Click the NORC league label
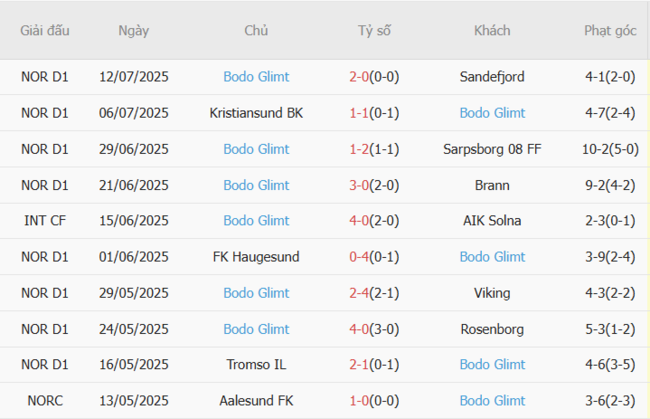The height and width of the screenshot is (419, 650). tap(45, 401)
